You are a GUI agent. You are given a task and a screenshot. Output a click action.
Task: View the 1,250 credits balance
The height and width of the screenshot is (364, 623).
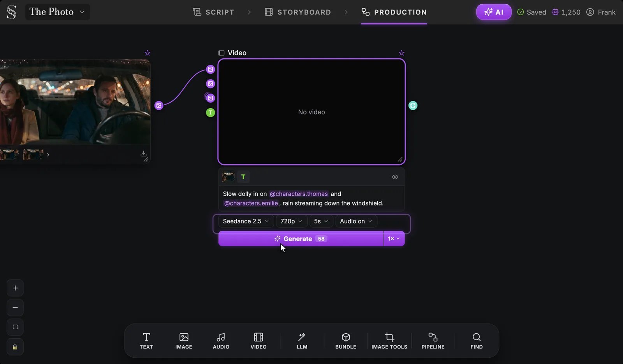coord(566,12)
